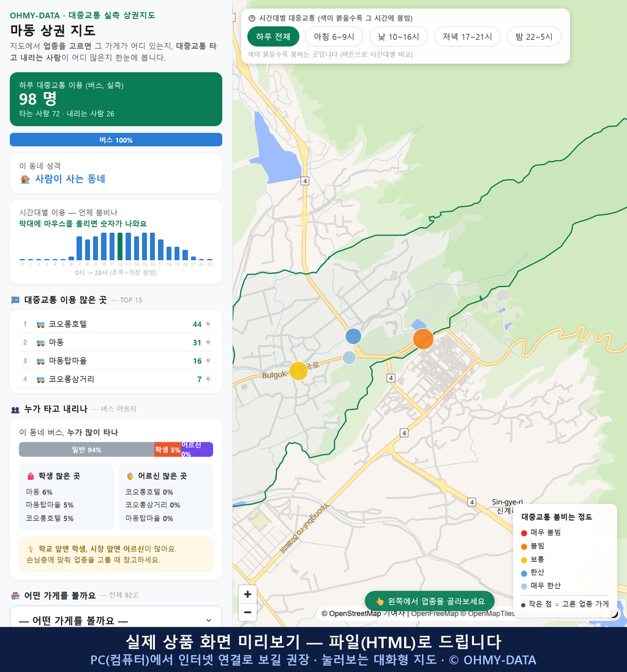Click the clock icon next to 시간대별 대중교통
Viewport: 627px width, 672px height.
[x=252, y=18]
